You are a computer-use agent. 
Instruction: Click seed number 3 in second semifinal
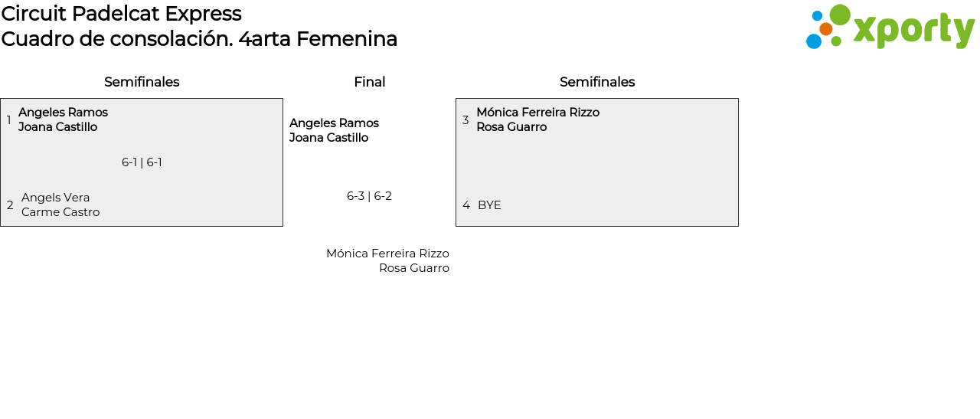point(465,120)
